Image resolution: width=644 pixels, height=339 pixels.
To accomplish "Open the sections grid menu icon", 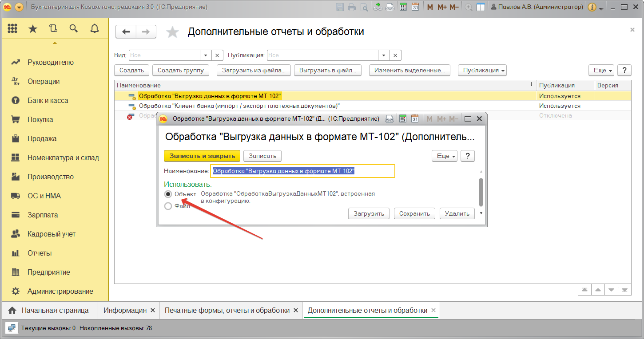I will [12, 29].
